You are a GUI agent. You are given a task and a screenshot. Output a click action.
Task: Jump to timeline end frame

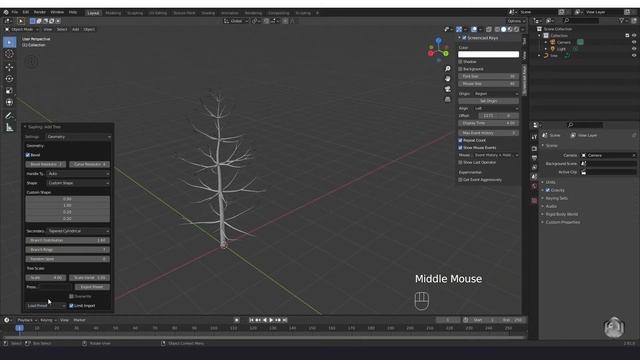pos(285,320)
